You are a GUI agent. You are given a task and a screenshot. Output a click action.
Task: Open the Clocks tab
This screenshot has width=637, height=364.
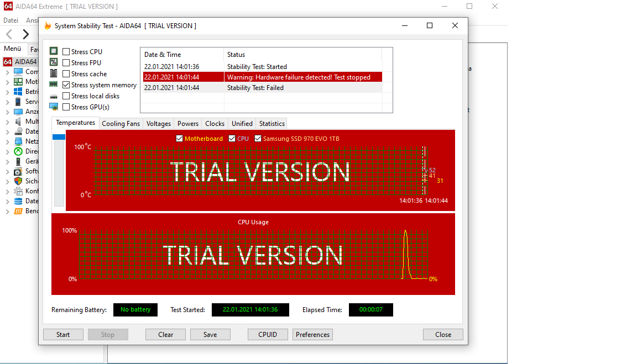pyautogui.click(x=215, y=123)
